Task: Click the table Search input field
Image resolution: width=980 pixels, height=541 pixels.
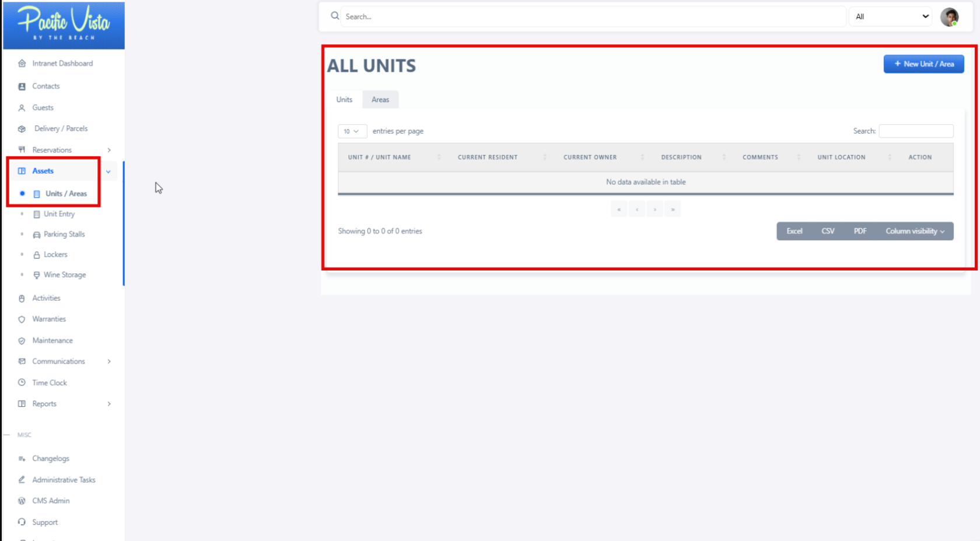Action: pos(916,131)
